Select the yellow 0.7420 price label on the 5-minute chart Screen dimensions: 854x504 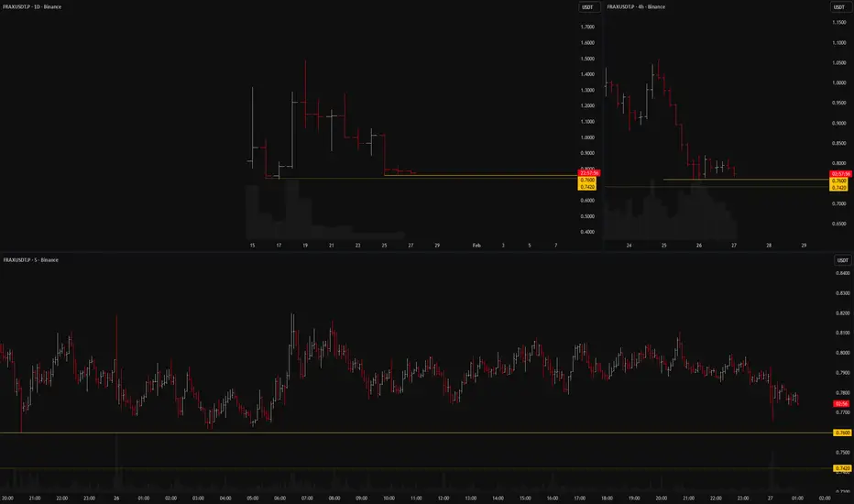(x=842, y=468)
